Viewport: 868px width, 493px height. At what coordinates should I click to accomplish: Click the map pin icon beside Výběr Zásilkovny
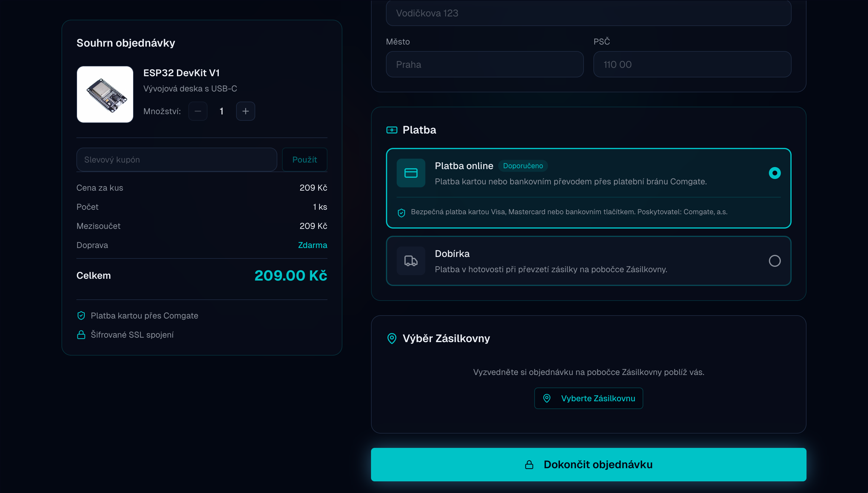pyautogui.click(x=392, y=339)
